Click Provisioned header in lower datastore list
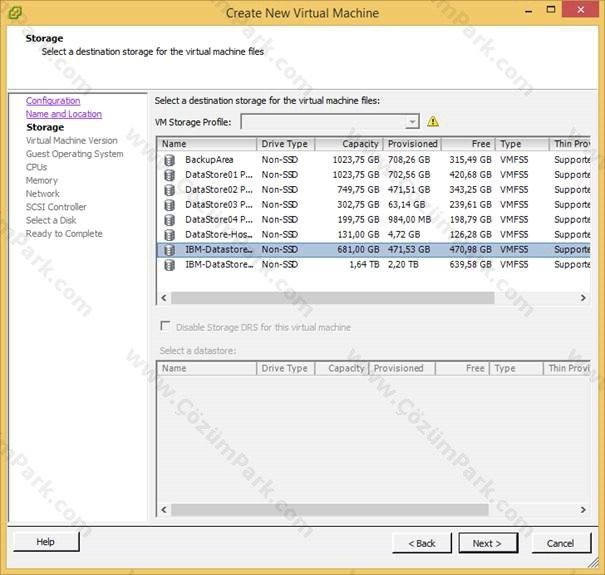This screenshot has width=605, height=575. 402,369
